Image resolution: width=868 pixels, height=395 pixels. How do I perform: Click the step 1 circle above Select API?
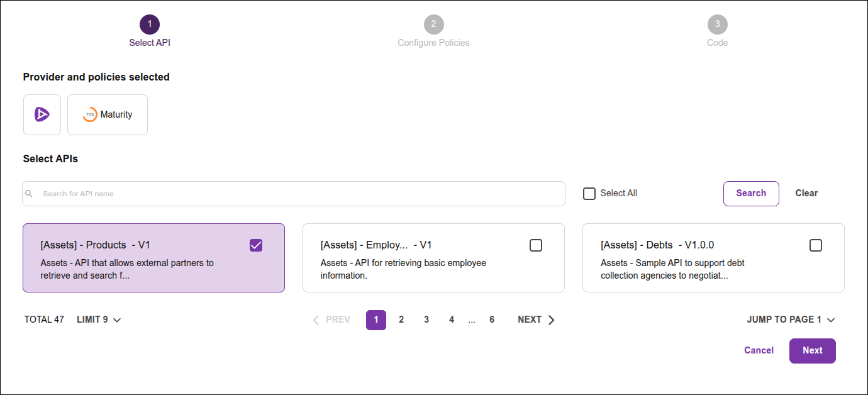[150, 24]
